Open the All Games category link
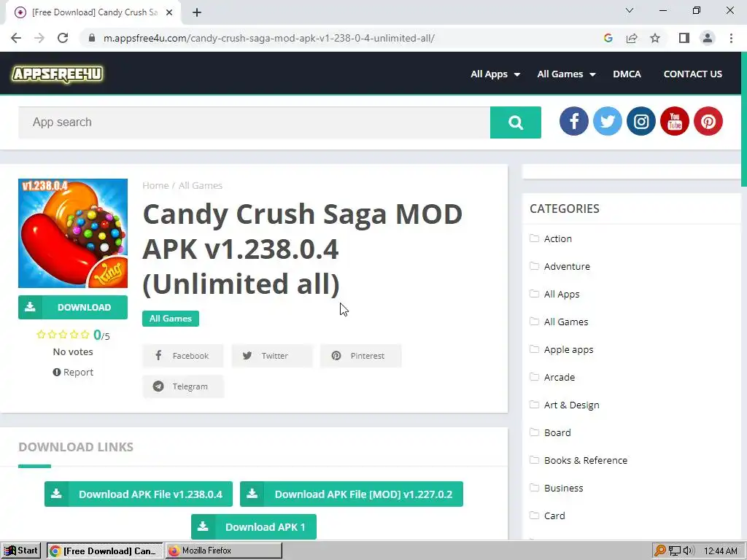This screenshot has width=747, height=560. (566, 322)
